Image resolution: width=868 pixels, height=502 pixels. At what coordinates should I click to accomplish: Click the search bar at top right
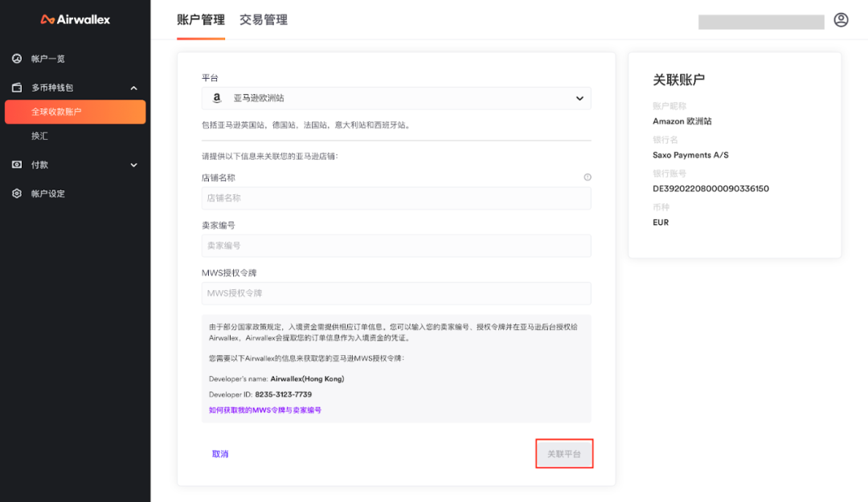tap(759, 19)
